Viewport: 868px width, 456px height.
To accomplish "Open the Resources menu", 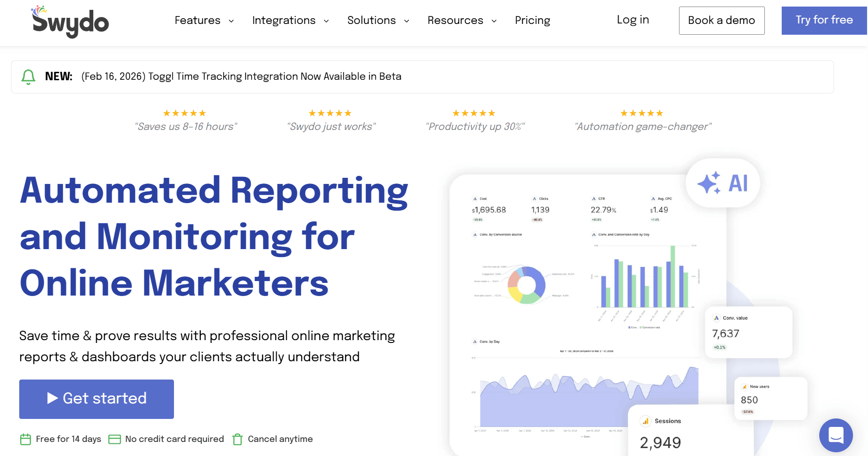I will [x=461, y=21].
